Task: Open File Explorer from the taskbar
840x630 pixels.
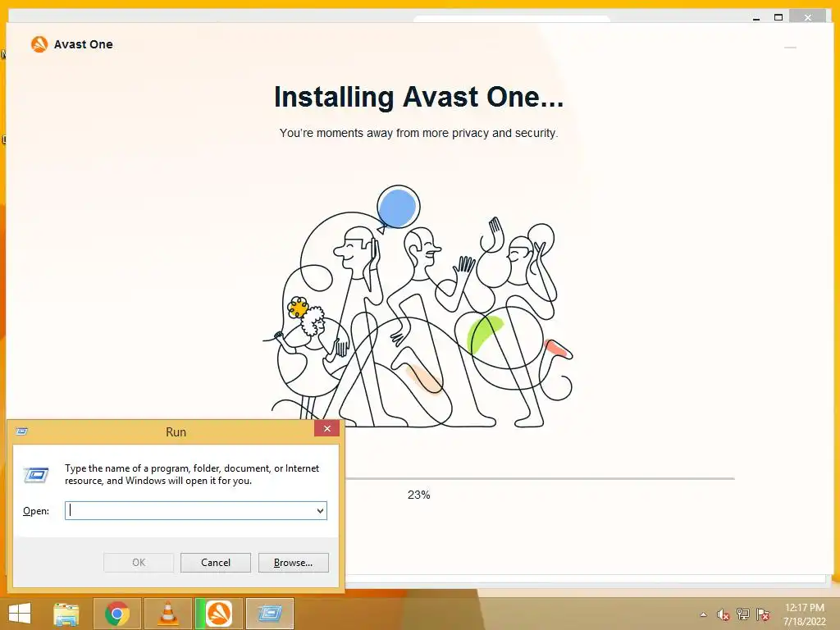Action: click(66, 614)
